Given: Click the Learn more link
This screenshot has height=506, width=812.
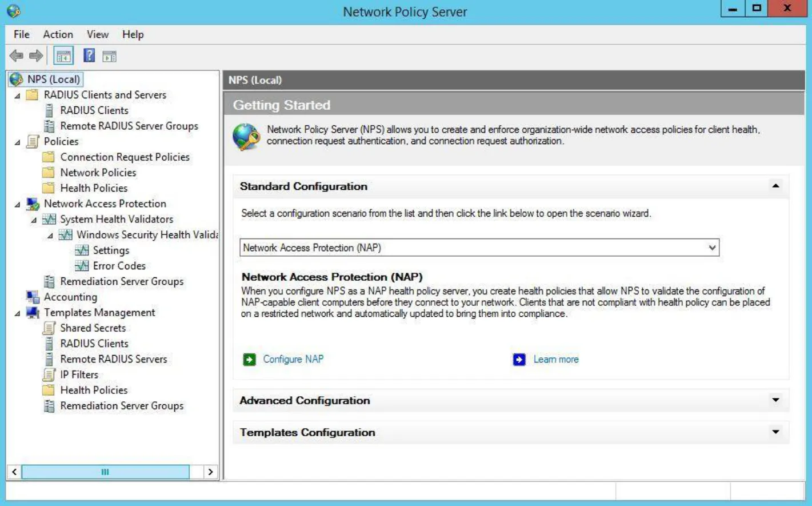Looking at the screenshot, I should (556, 359).
